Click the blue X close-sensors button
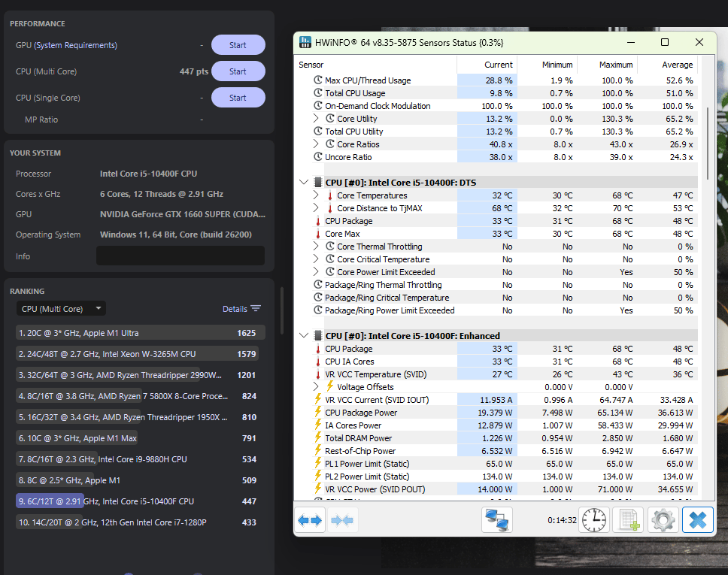 tap(698, 520)
